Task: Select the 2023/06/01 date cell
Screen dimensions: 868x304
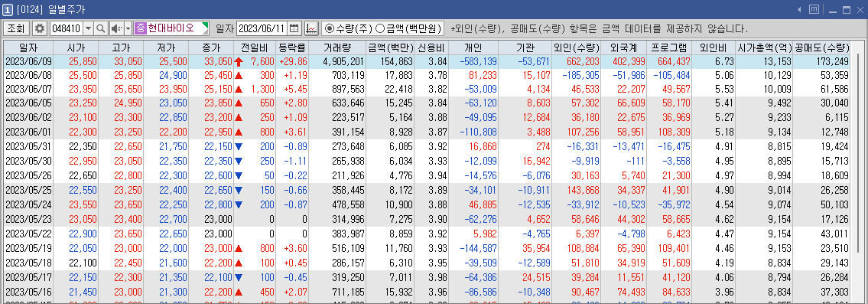Action: [x=28, y=131]
